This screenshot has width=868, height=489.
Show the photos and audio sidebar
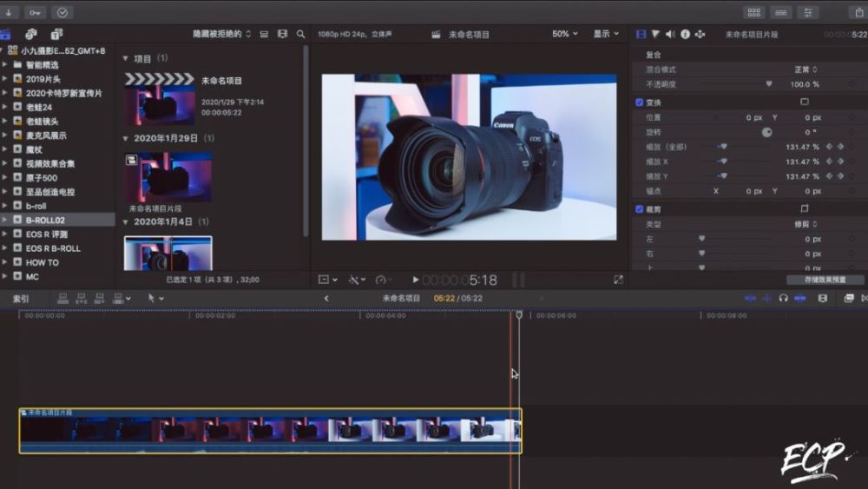tap(31, 35)
